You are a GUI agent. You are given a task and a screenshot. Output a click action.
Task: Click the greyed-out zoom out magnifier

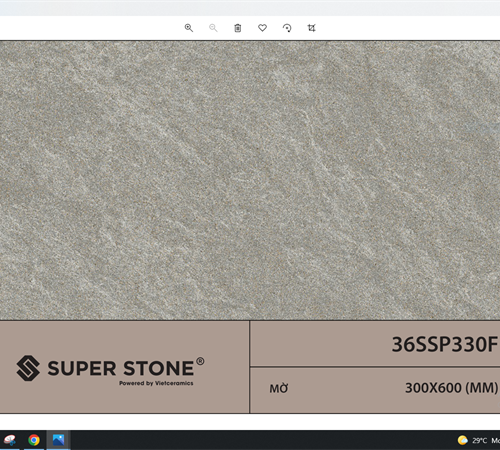click(213, 28)
